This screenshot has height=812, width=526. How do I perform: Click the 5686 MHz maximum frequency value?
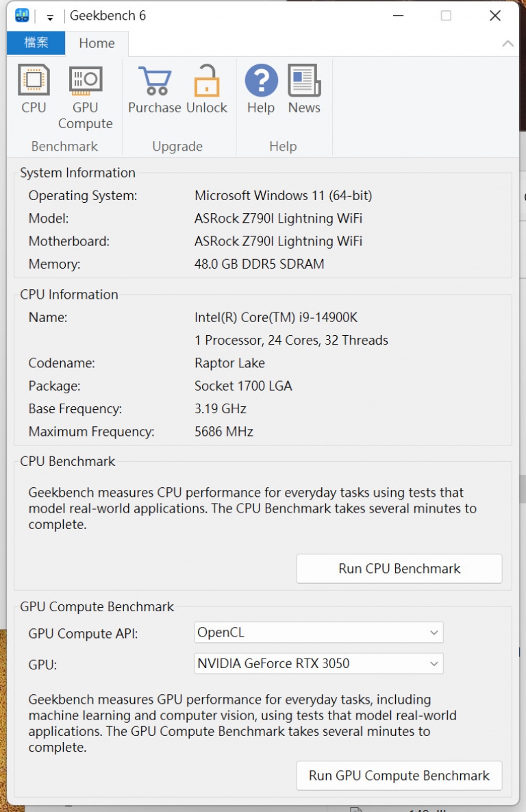coord(224,432)
